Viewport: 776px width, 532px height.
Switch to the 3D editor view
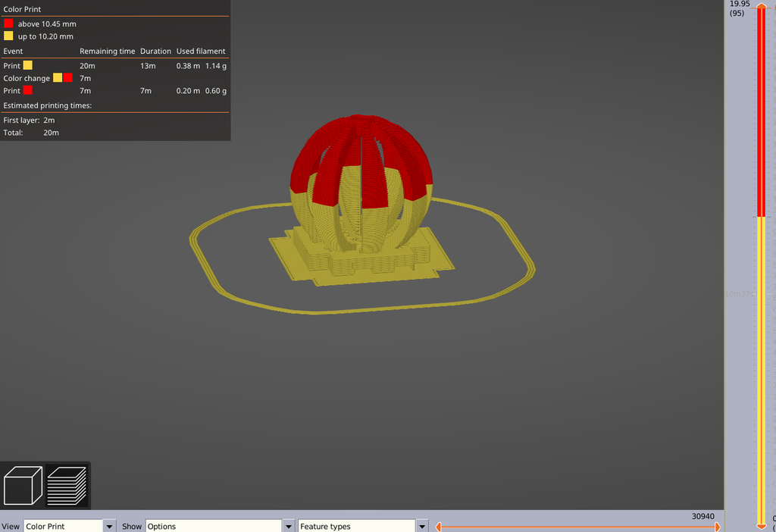23,484
